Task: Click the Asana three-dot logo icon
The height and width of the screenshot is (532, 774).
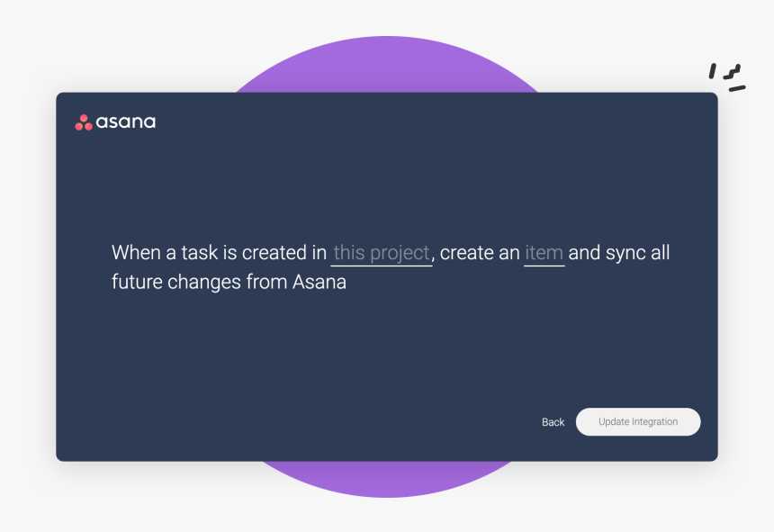Action: [84, 122]
